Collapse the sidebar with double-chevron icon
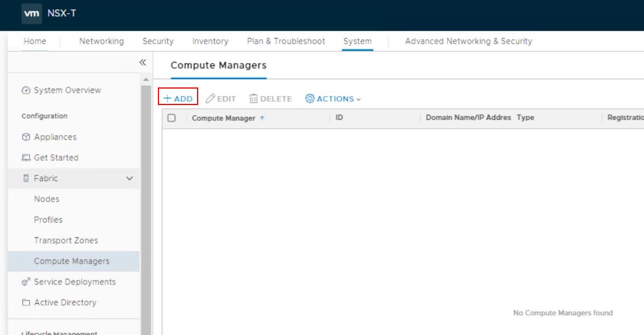The image size is (644, 335). 143,62
